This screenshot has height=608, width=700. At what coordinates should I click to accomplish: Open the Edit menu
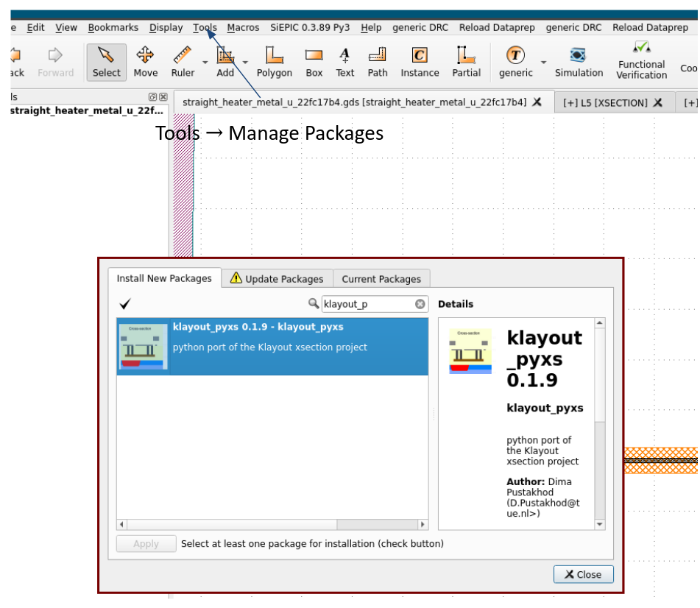pyautogui.click(x=36, y=28)
